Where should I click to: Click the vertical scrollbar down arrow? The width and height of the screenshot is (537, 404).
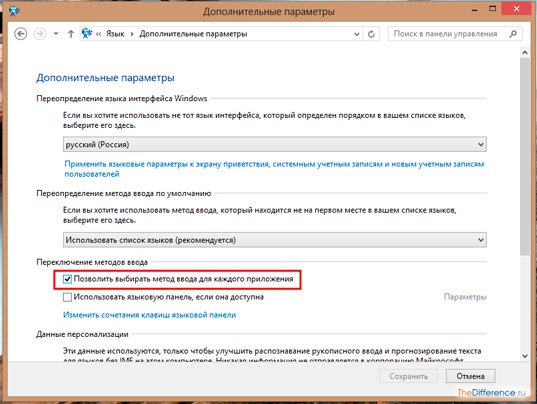(x=525, y=356)
